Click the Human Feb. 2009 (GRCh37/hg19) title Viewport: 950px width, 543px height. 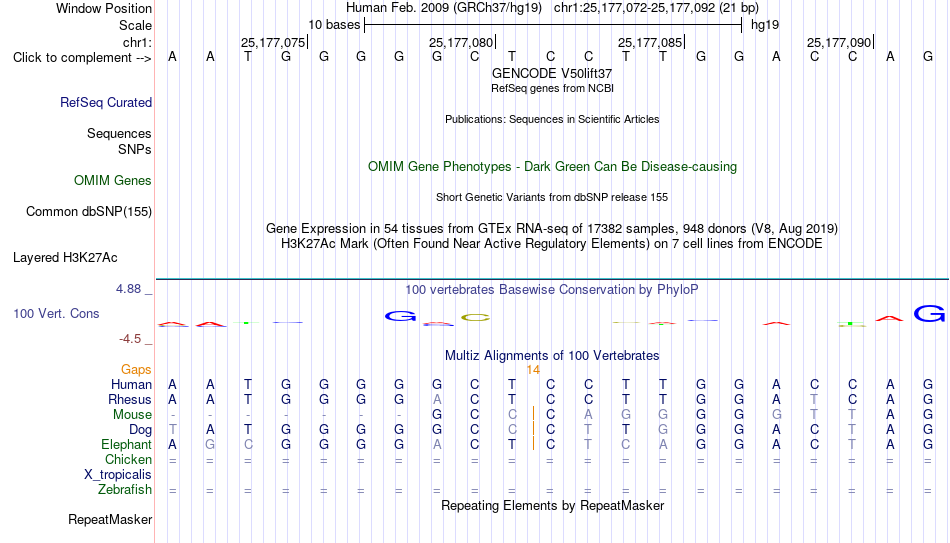(443, 8)
